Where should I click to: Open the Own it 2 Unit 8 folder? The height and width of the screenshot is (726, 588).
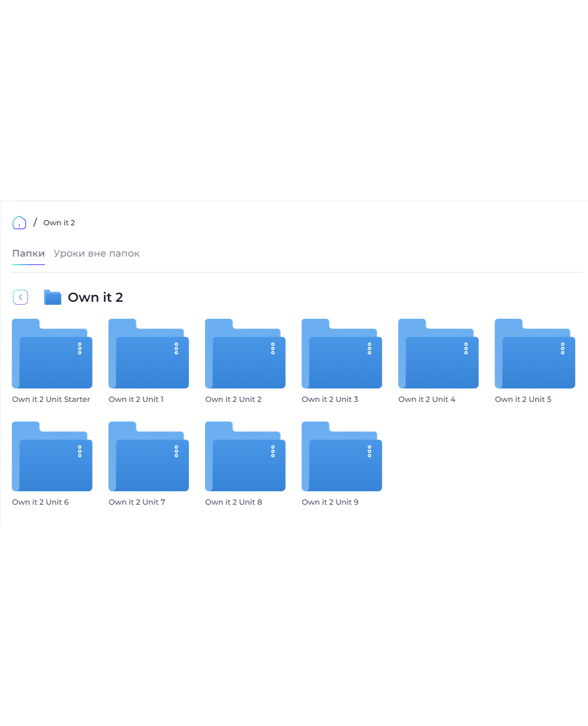click(245, 456)
